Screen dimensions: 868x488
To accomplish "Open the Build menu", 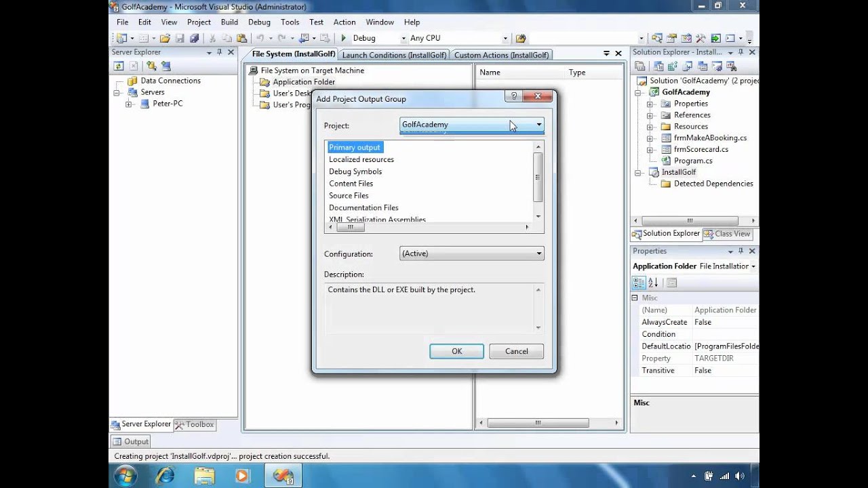I will pyautogui.click(x=229, y=22).
